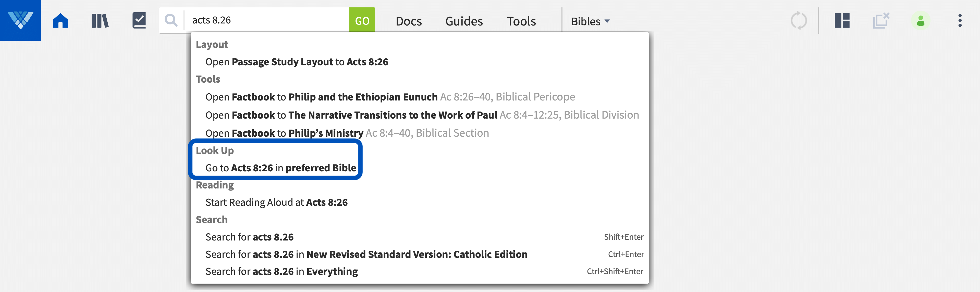Open the three-dot overflow menu
This screenshot has height=292, width=980.
[960, 21]
